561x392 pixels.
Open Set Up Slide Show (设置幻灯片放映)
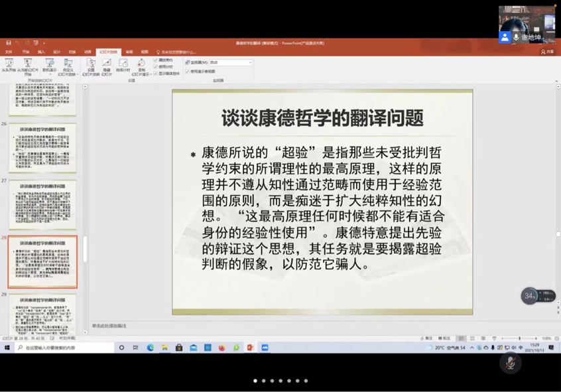click(x=91, y=66)
